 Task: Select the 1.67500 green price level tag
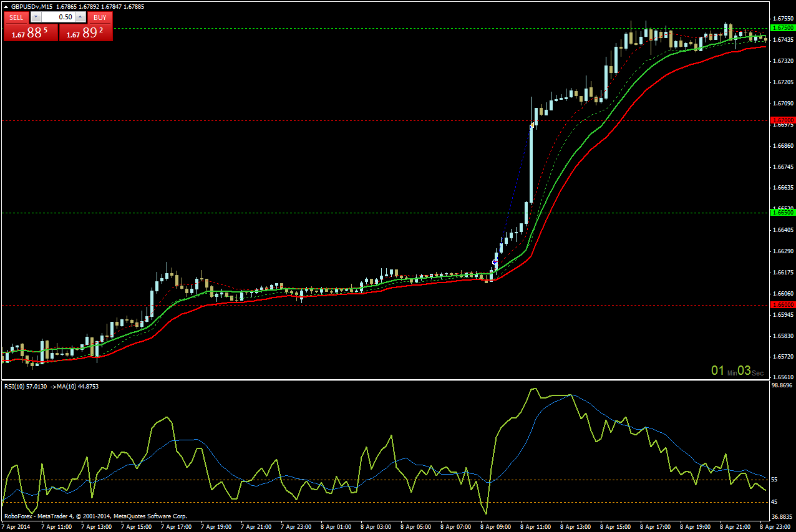tap(782, 28)
